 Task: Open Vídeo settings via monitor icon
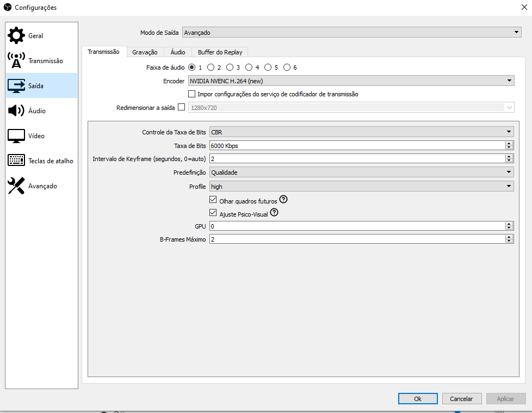tap(16, 135)
